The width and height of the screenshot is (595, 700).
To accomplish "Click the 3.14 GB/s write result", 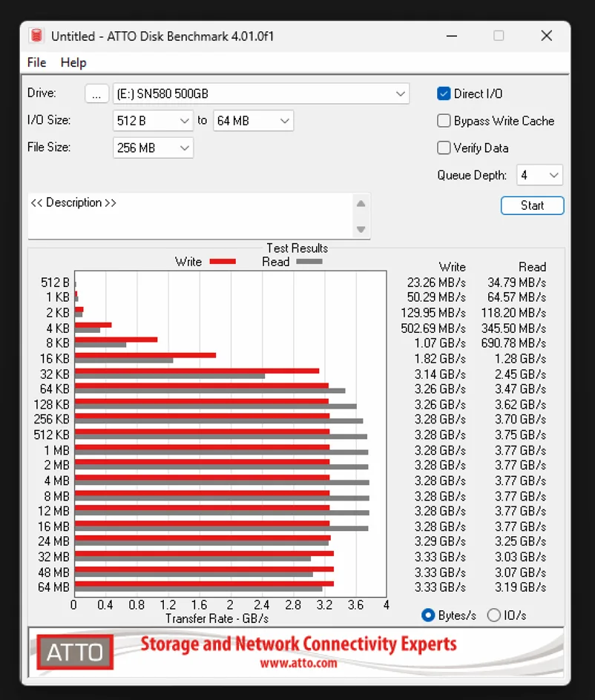I will 440,374.
